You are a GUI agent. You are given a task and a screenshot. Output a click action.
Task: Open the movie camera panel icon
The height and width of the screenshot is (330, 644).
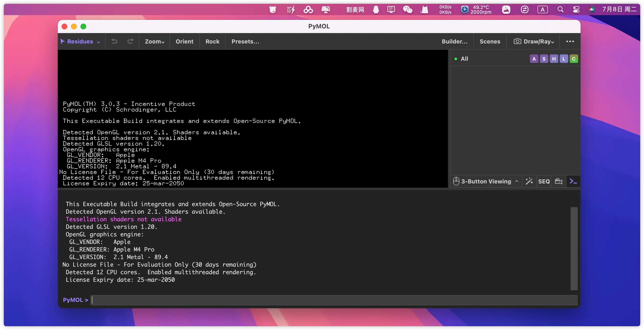pyautogui.click(x=559, y=181)
